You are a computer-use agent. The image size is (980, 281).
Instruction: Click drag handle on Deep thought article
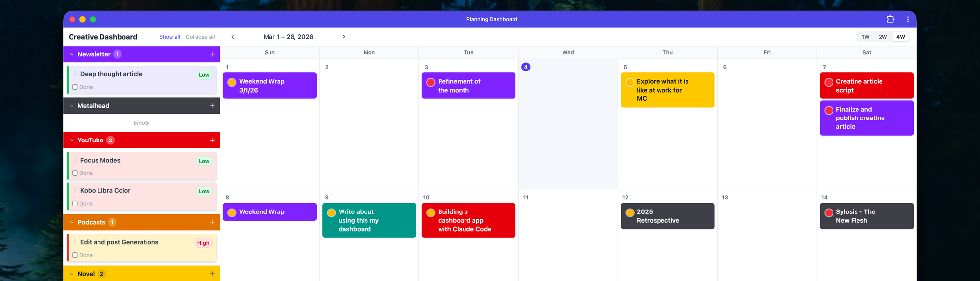point(75,74)
